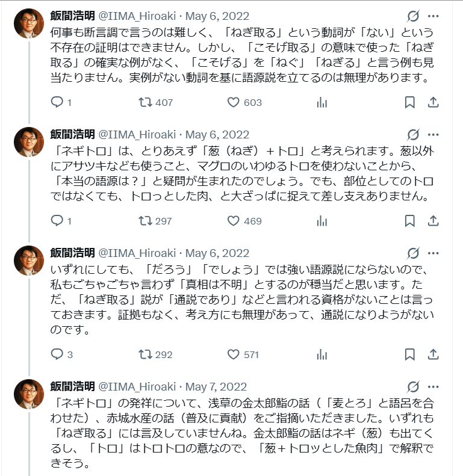The image size is (463, 476).
Task: Open more options on May 7 tweet
Action: [x=433, y=386]
